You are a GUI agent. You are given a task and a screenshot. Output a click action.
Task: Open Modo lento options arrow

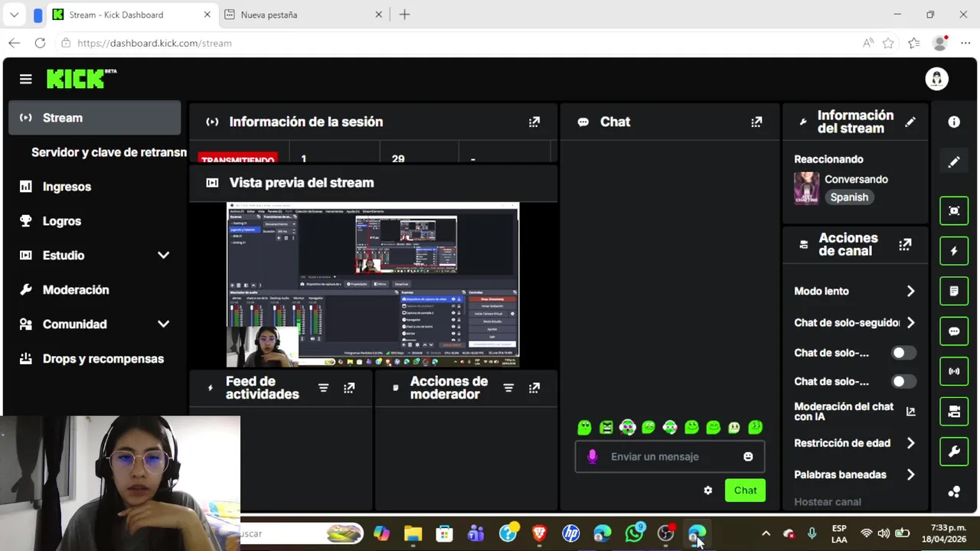click(x=910, y=291)
